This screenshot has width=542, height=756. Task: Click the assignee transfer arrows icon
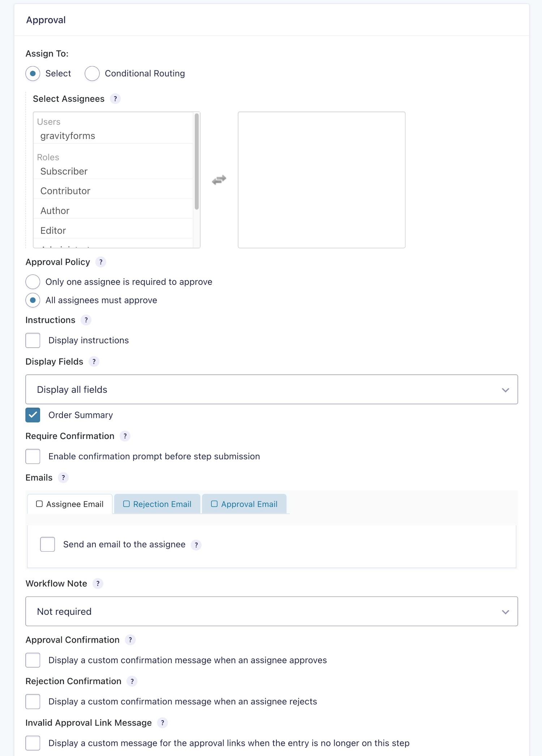[x=219, y=180]
